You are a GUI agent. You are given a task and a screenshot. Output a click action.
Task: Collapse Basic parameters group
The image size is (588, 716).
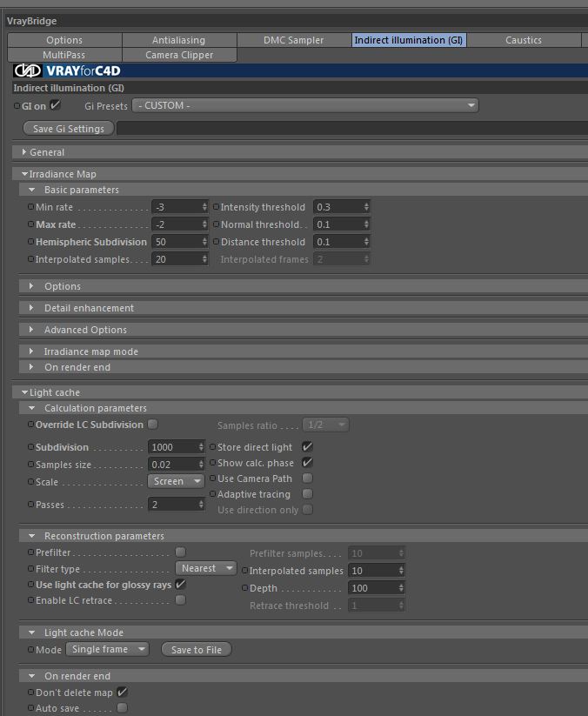[x=31, y=190]
